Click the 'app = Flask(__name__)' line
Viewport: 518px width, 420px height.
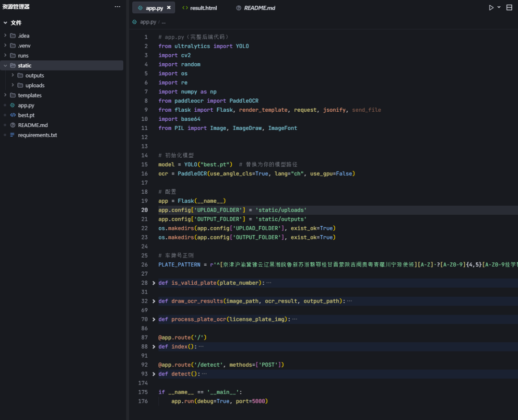[x=192, y=201]
